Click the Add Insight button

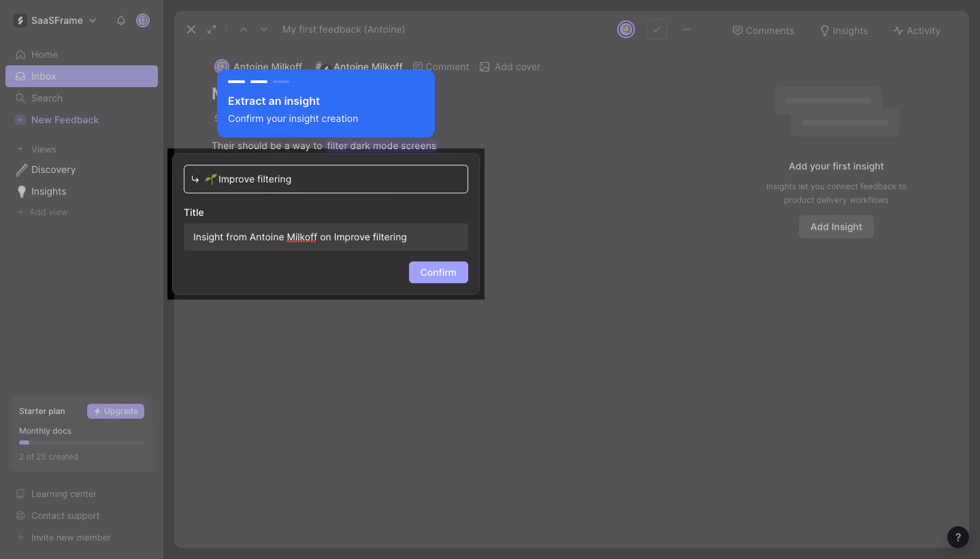point(836,227)
